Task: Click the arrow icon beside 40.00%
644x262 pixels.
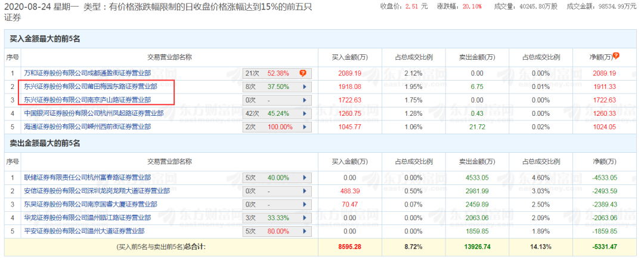Action: [x=305, y=178]
